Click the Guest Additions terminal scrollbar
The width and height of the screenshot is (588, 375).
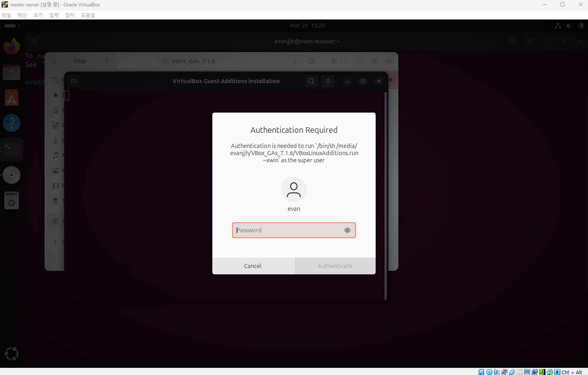tap(386, 196)
